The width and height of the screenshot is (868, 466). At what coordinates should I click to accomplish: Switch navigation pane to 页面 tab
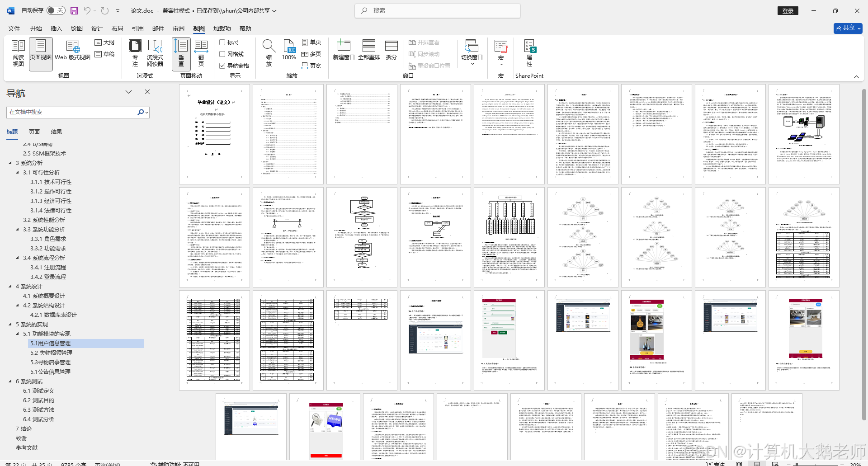[x=34, y=132]
